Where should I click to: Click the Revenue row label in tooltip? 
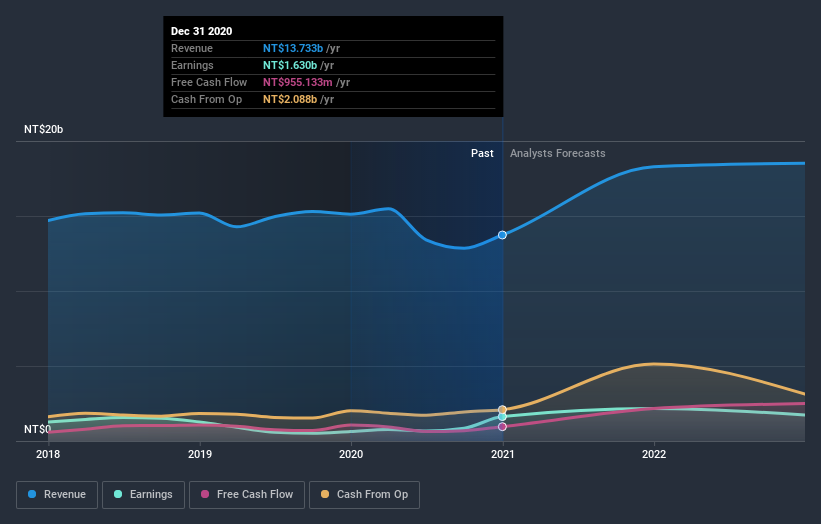[192, 48]
